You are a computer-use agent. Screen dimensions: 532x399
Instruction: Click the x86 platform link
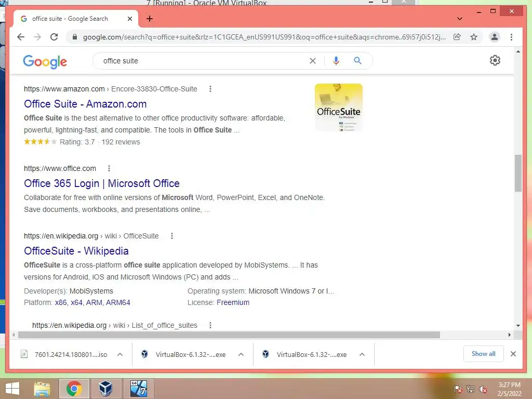(x=61, y=302)
